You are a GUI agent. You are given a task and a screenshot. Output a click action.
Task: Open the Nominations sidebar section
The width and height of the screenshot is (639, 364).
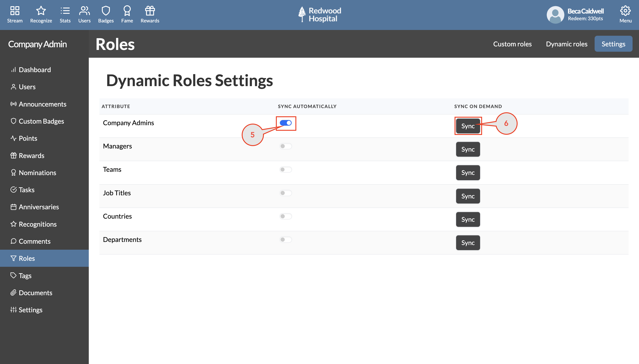point(38,172)
